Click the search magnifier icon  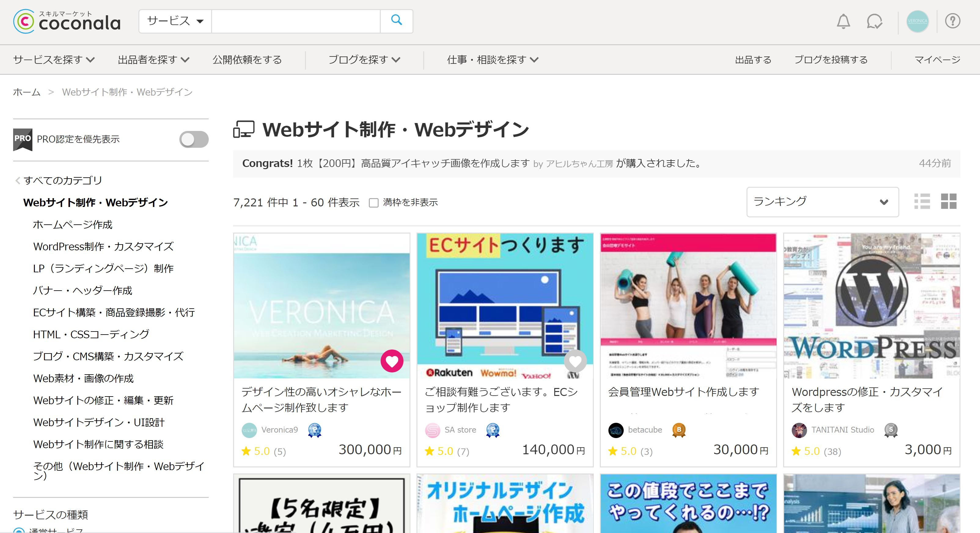[397, 21]
